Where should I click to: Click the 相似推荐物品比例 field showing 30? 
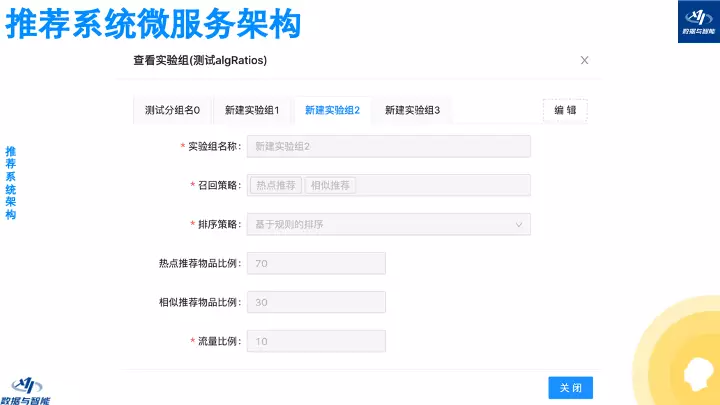(316, 302)
